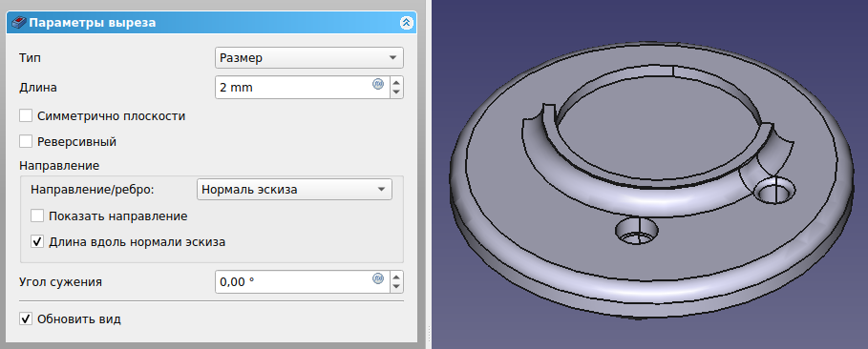Decrease Длина value with down arrow

396,92
